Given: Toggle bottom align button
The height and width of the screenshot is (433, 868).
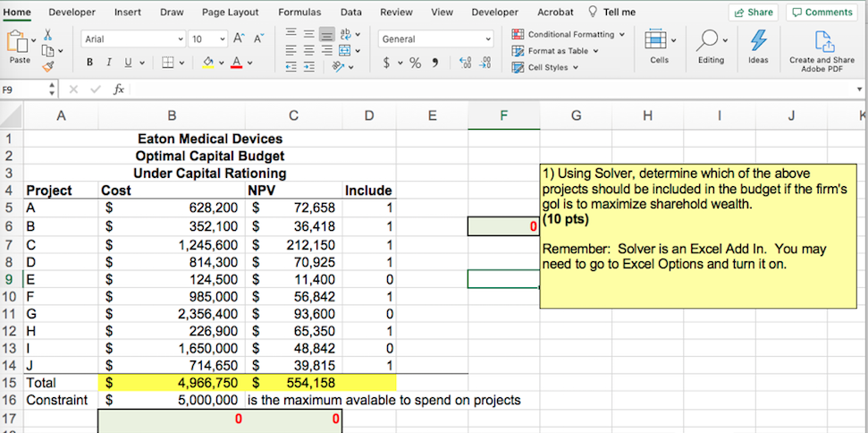Looking at the screenshot, I should tap(328, 34).
